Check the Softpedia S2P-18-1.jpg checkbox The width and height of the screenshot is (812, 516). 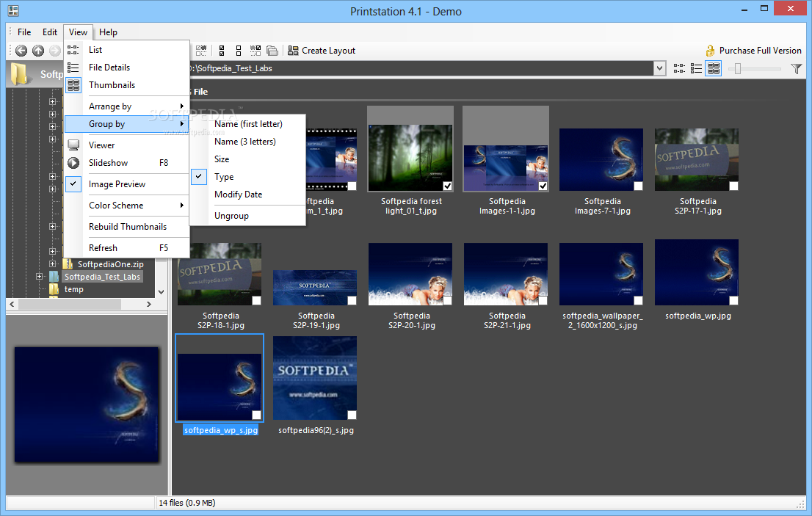256,300
